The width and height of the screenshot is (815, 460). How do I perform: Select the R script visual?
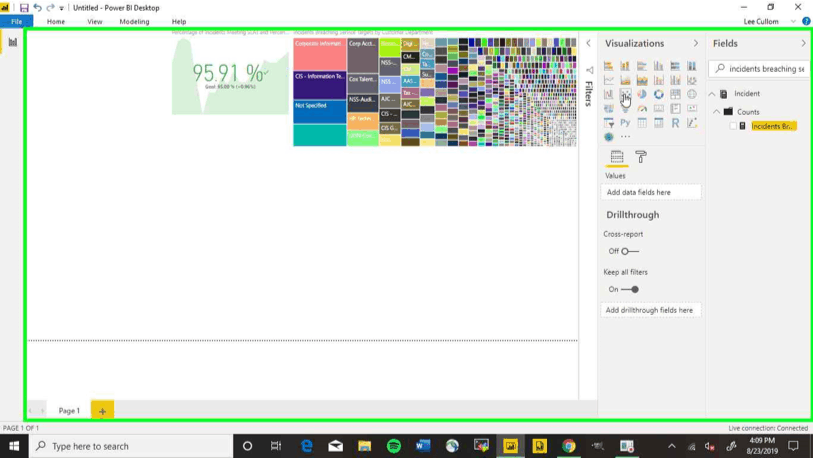tap(675, 123)
